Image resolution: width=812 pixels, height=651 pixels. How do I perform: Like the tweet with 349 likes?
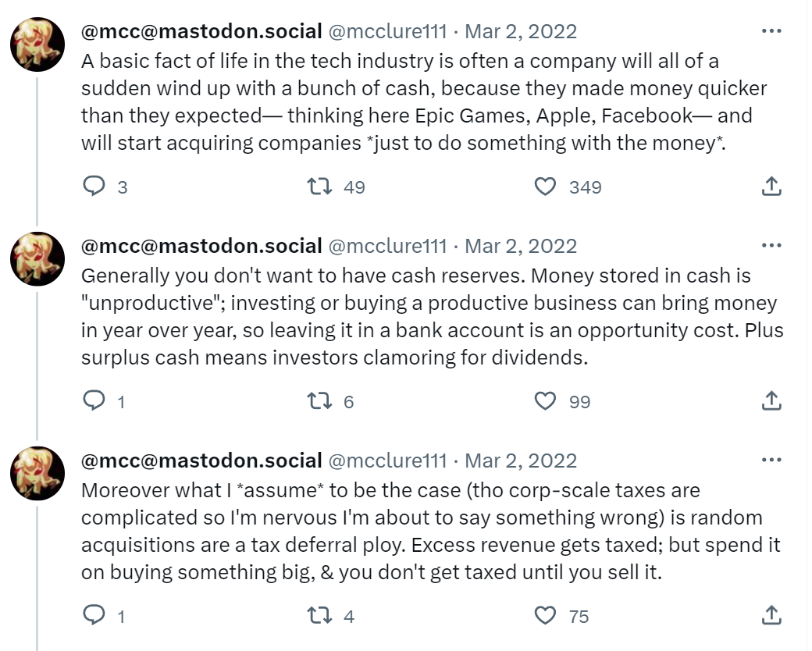tap(545, 187)
